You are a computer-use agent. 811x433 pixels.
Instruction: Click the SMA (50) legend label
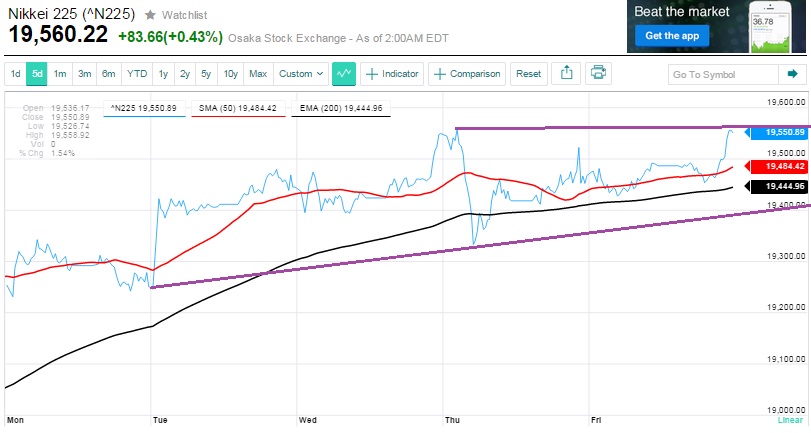(x=237, y=108)
